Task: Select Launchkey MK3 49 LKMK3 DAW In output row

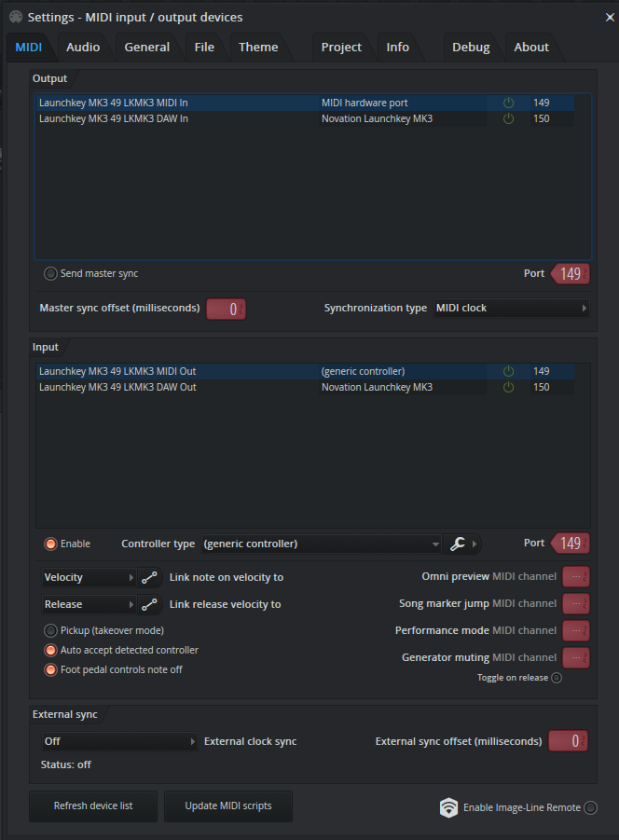Action: [305, 119]
